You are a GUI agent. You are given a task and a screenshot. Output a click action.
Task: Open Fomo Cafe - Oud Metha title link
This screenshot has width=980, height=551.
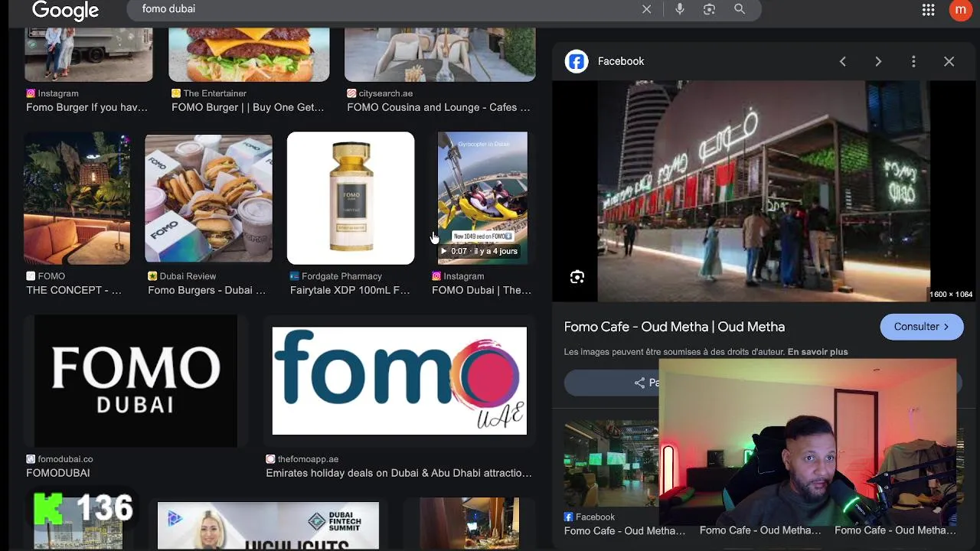click(675, 327)
